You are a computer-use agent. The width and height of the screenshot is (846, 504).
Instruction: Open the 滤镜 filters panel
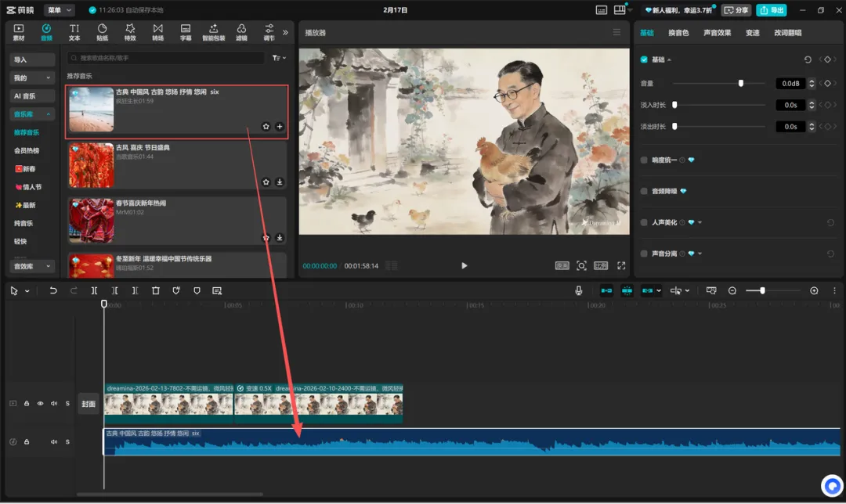coord(241,32)
